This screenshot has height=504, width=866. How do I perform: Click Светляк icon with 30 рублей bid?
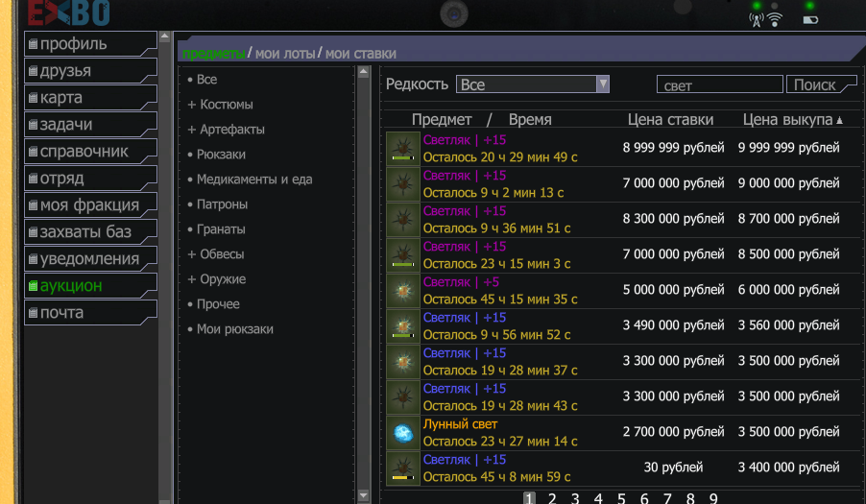coord(403,468)
